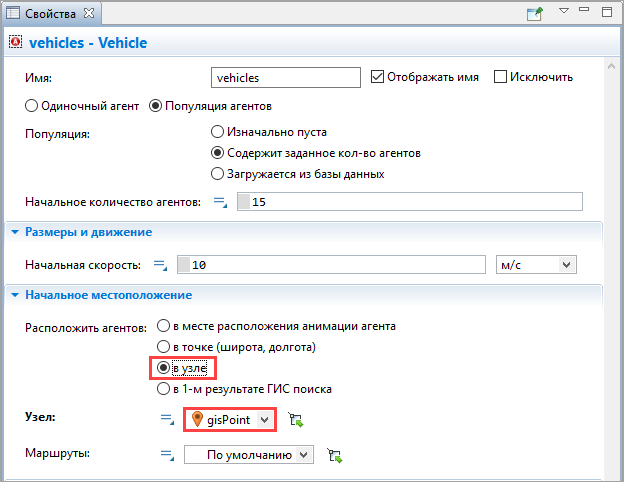
Task: Click the Имя input field with vehicles
Action: tap(286, 78)
